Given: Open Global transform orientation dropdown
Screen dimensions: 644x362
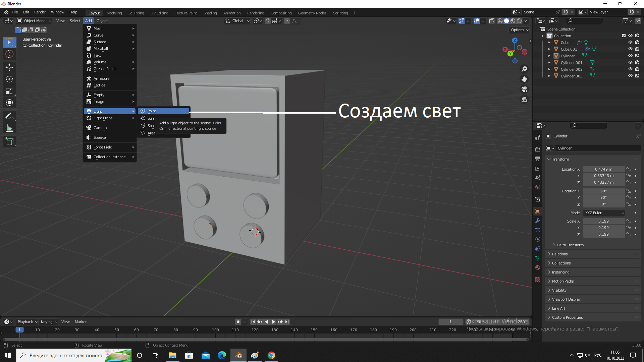Looking at the screenshot, I should click(237, 21).
